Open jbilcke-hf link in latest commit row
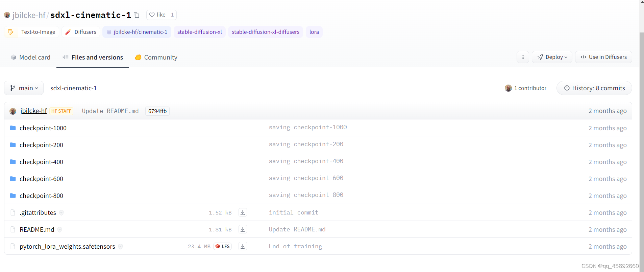This screenshot has width=644, height=272. point(33,111)
